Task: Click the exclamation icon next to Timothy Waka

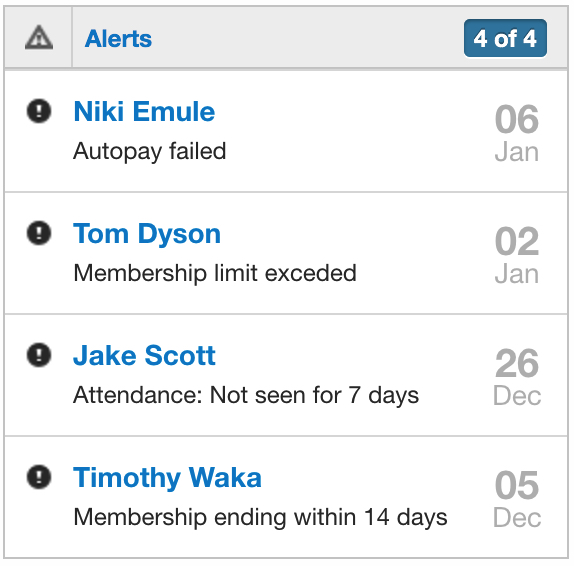Action: tap(39, 477)
